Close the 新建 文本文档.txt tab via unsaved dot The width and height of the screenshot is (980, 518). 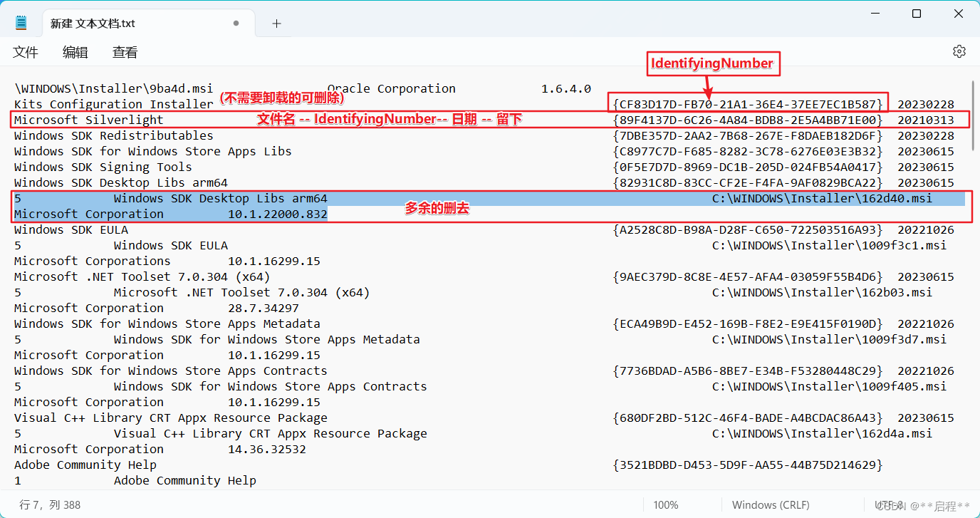(x=236, y=24)
